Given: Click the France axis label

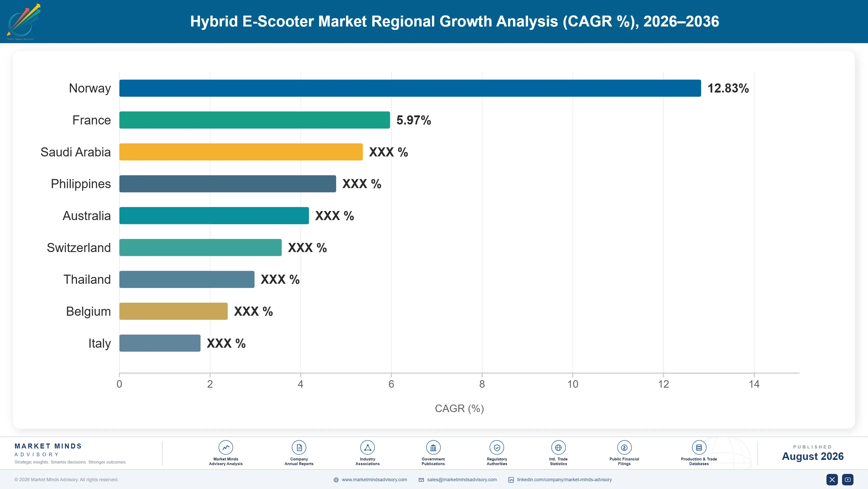Looking at the screenshot, I should point(92,120).
